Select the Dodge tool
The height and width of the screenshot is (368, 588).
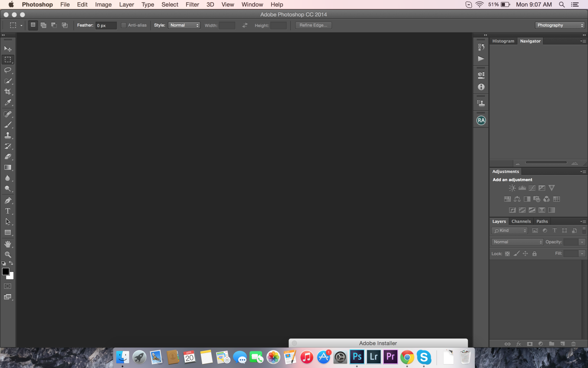pyautogui.click(x=8, y=189)
